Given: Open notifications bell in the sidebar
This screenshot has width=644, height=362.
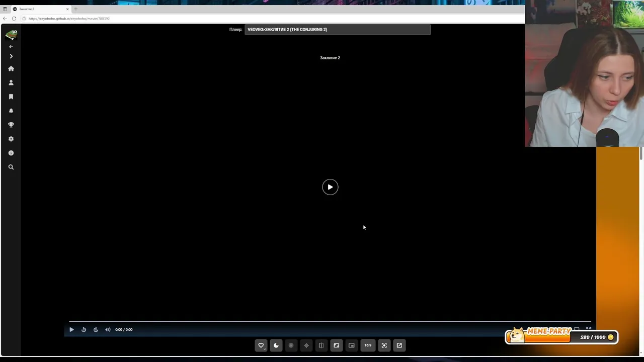Looking at the screenshot, I should [11, 111].
